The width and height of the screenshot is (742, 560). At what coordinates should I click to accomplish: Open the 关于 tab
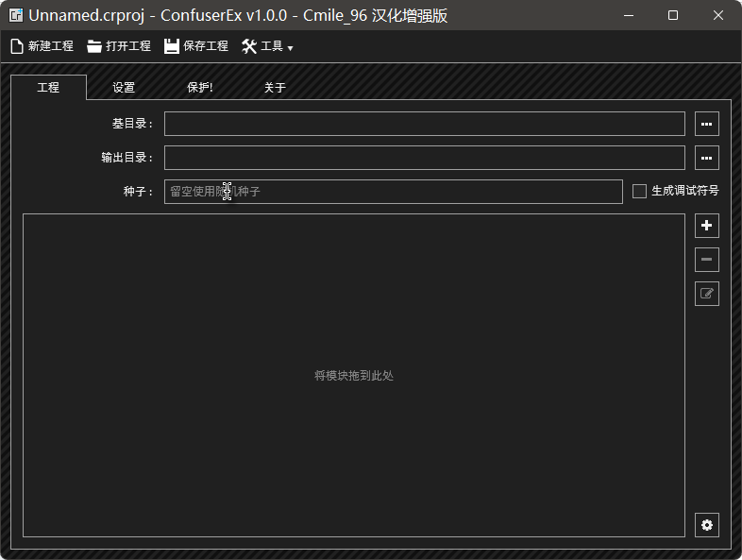pos(275,88)
